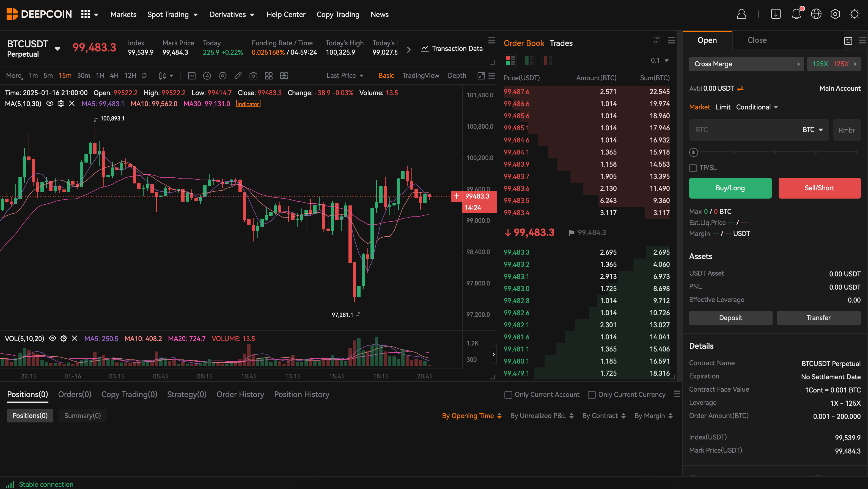Enable the TP/SL checkbox
The width and height of the screenshot is (868, 489).
tap(693, 168)
